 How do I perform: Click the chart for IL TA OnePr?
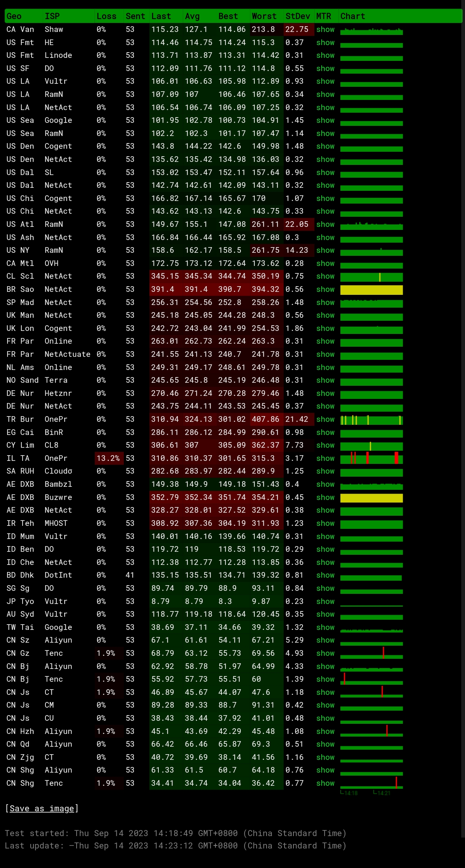click(x=372, y=458)
